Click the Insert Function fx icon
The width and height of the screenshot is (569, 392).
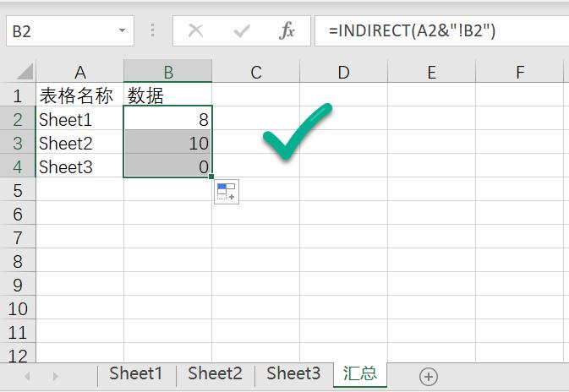tap(287, 30)
